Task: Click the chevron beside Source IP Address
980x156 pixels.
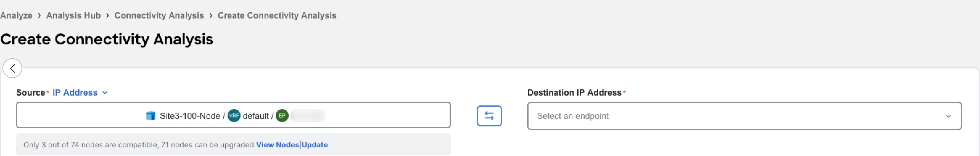Action: tap(105, 93)
